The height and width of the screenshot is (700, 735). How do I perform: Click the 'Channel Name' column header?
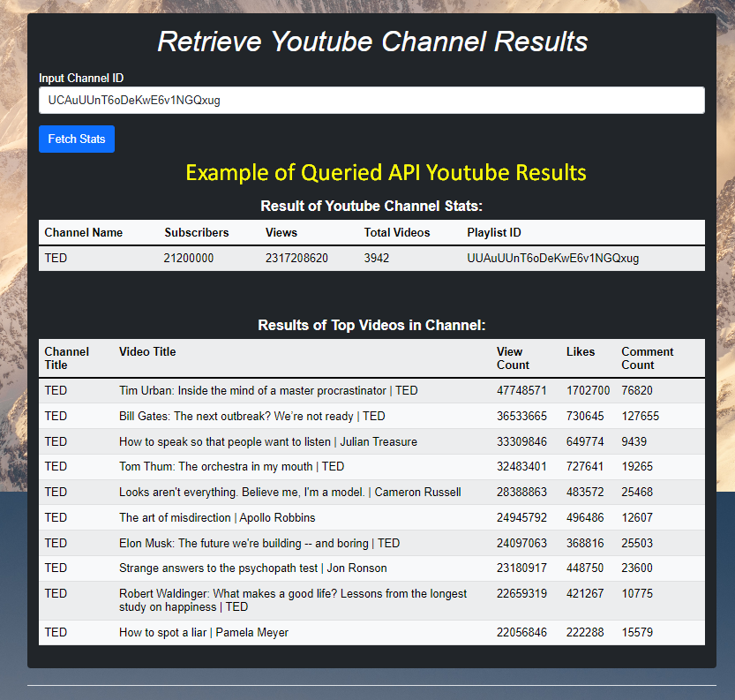(x=84, y=232)
